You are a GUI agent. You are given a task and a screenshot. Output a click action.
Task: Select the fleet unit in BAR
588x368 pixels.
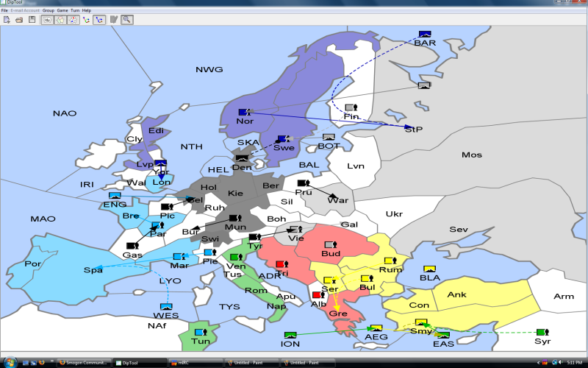tap(424, 34)
